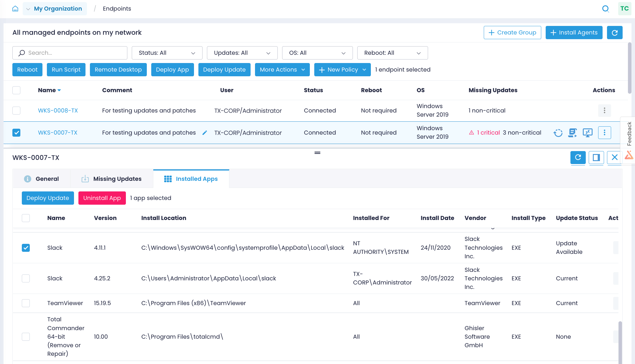Viewport: 635px width, 364px height.
Task: Close the WKS-0007-TX details panel
Action: tap(614, 157)
